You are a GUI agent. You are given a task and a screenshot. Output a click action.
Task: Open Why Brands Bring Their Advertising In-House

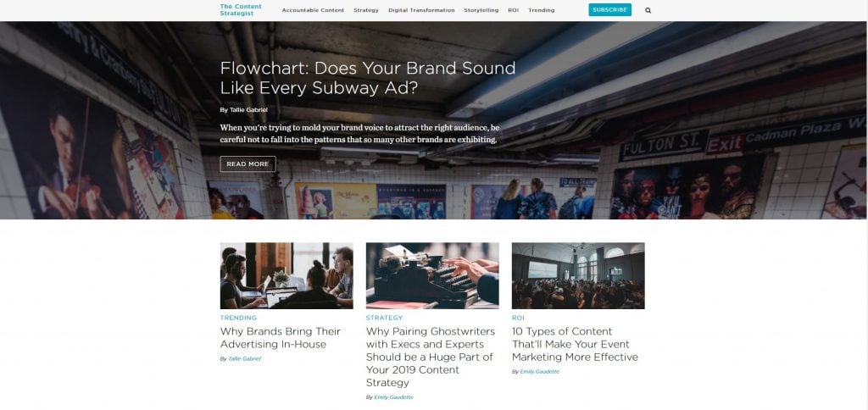(x=280, y=337)
